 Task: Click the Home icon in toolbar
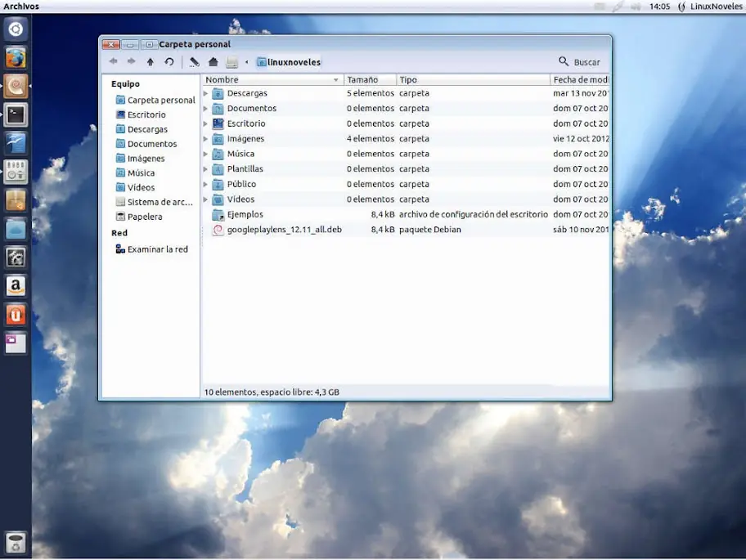pos(213,62)
